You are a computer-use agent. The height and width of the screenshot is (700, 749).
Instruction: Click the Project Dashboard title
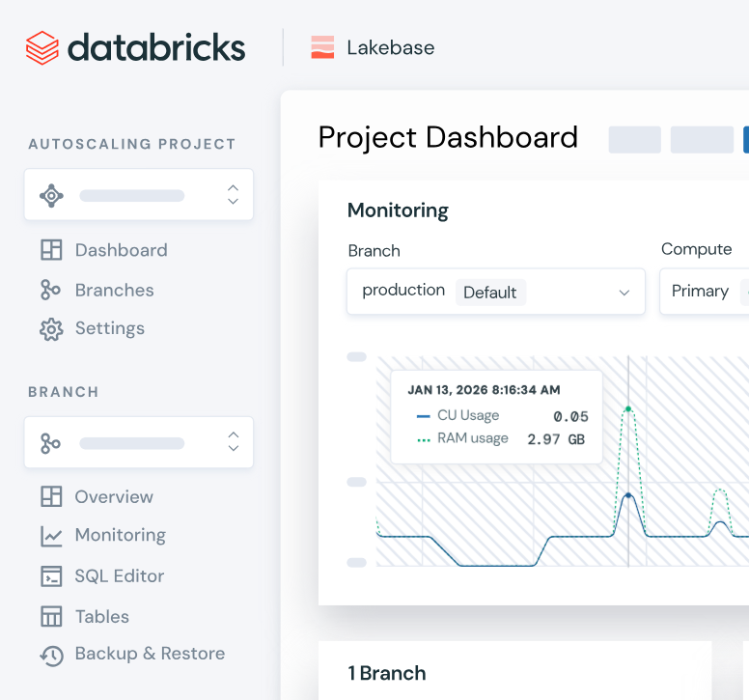(448, 138)
